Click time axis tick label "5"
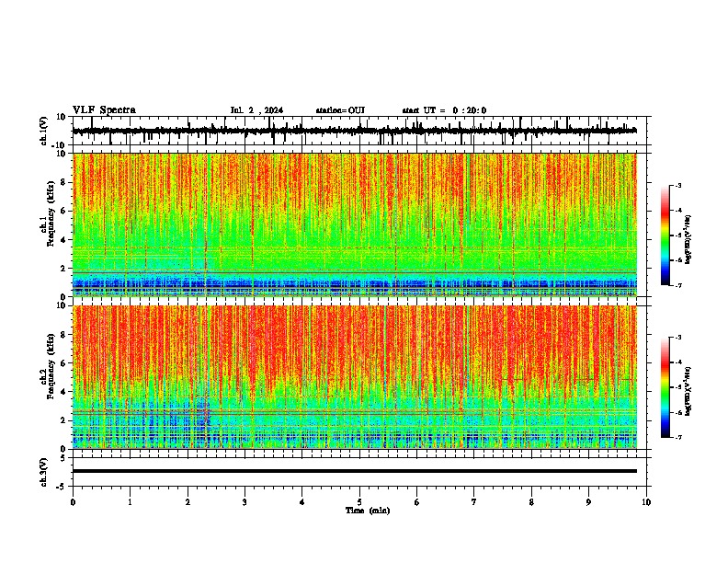 pos(359,502)
